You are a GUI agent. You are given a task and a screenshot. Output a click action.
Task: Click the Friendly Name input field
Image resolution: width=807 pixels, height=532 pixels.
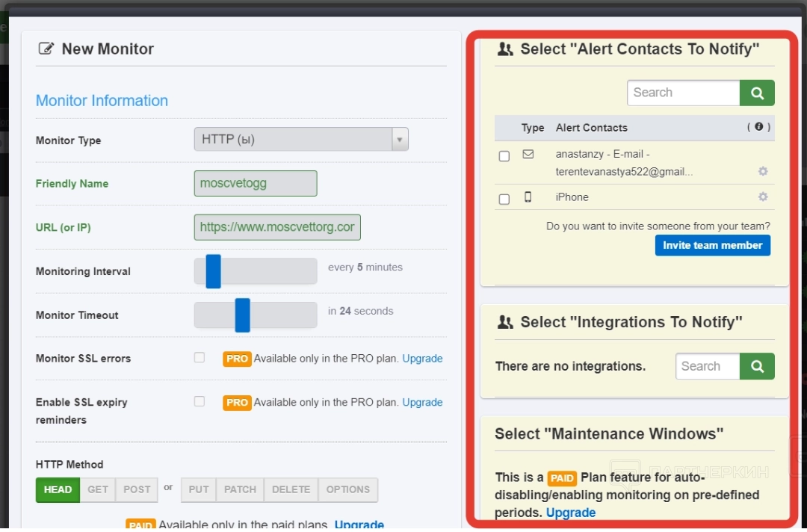pyautogui.click(x=255, y=184)
